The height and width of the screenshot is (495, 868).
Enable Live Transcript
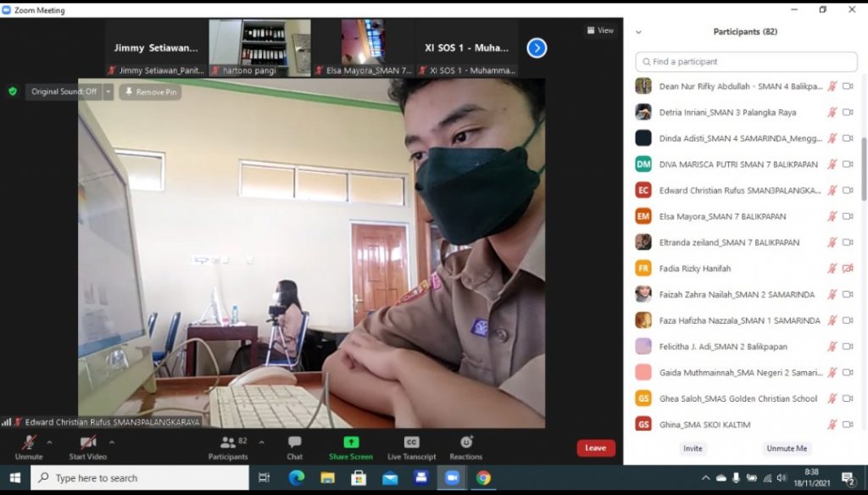[x=411, y=448]
